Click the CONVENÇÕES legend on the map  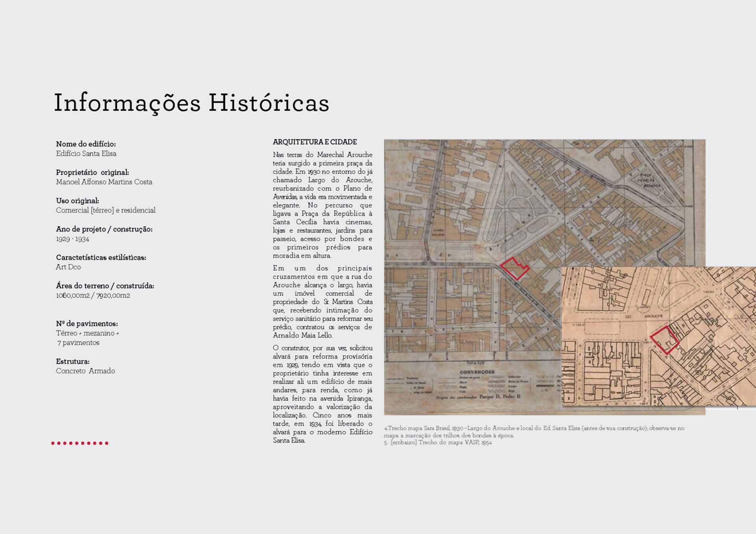[x=477, y=372]
